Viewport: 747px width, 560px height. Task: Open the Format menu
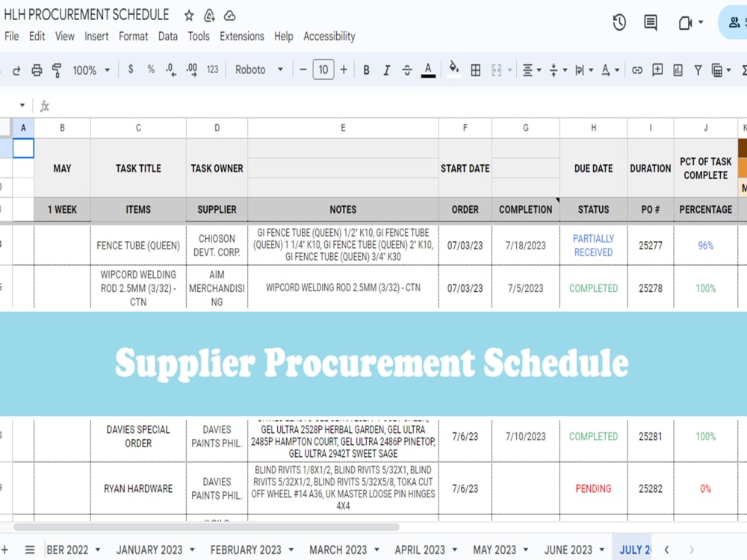pyautogui.click(x=133, y=36)
